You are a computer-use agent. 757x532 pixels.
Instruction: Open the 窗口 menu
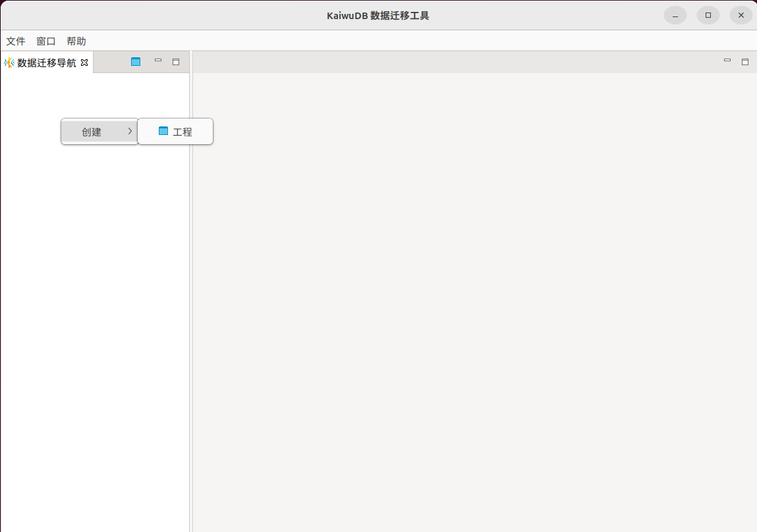46,41
